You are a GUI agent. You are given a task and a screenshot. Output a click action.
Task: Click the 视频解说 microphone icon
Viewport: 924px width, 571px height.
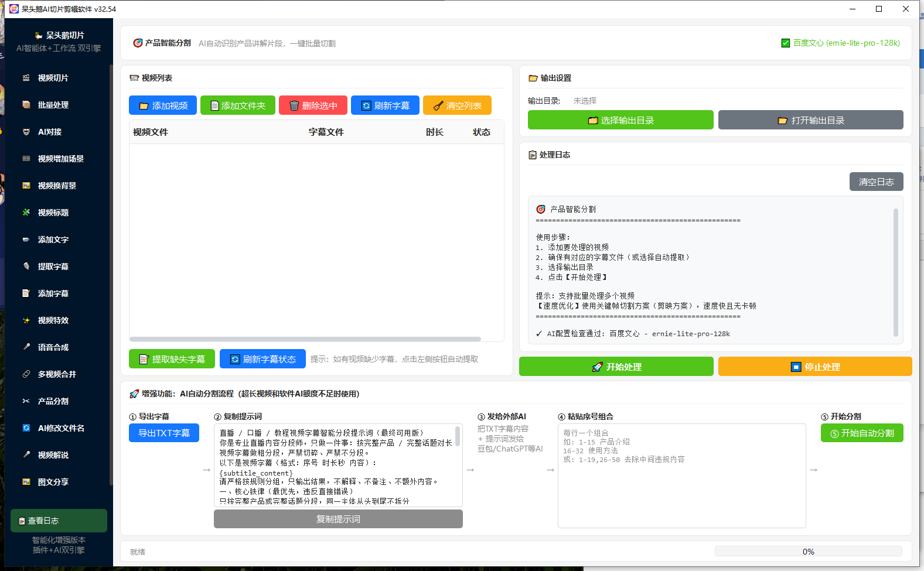[x=26, y=455]
